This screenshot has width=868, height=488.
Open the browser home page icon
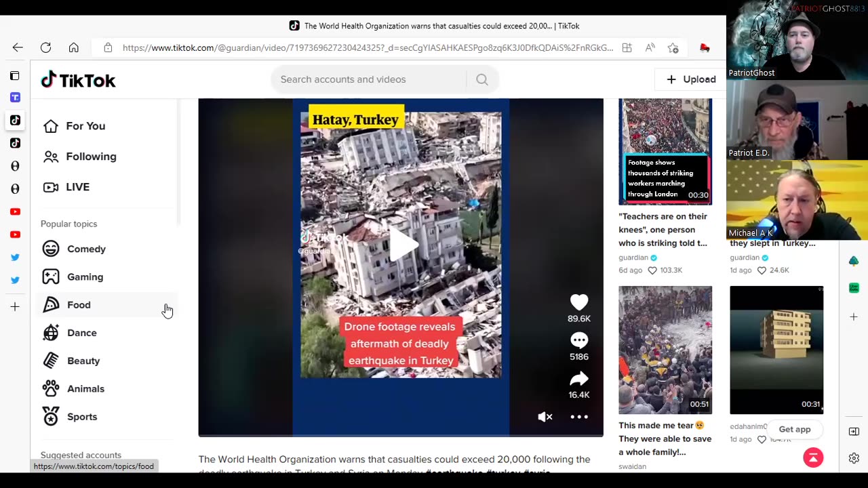[74, 47]
